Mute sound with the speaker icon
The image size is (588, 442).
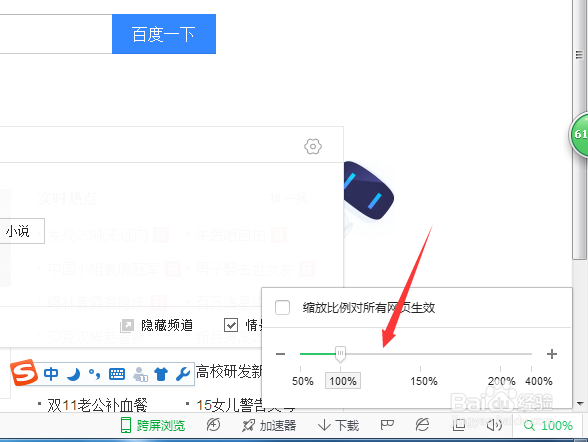[x=494, y=425]
